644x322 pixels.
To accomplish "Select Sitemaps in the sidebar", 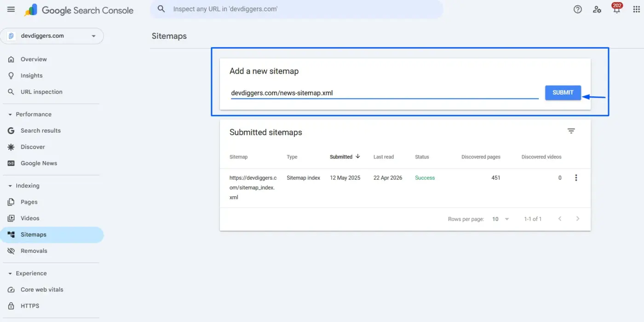I will (x=52, y=235).
